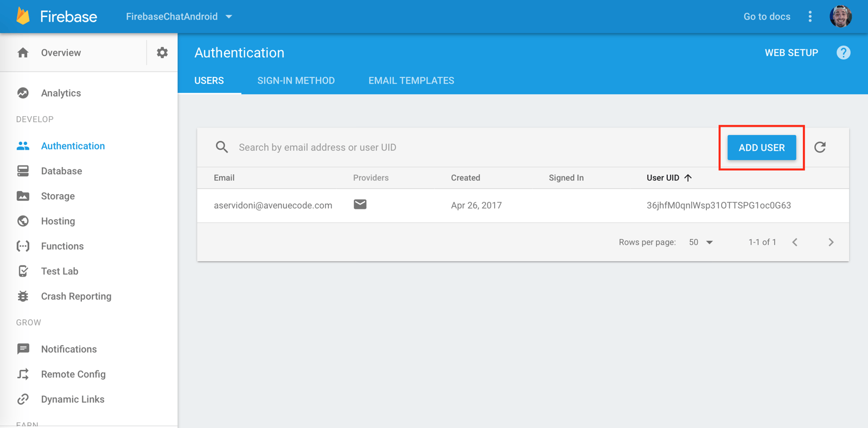This screenshot has width=868, height=428.
Task: Open the Web Setup link
Action: coord(791,53)
